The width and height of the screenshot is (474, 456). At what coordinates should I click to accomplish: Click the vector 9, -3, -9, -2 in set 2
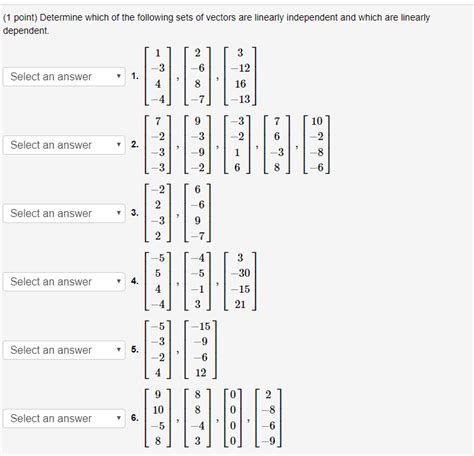[198, 145]
